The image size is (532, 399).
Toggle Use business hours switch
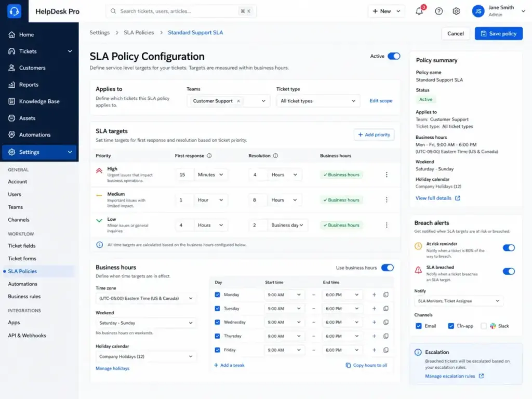[x=387, y=268]
